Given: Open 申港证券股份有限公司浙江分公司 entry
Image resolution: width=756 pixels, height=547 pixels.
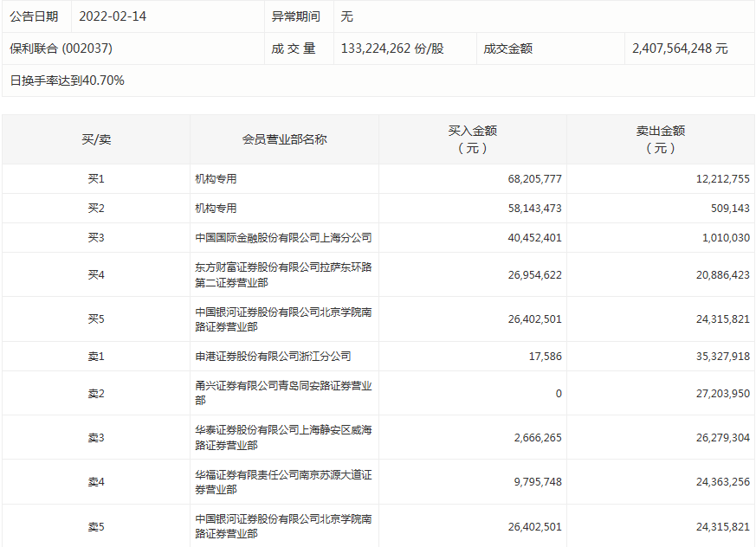Looking at the screenshot, I should (273, 357).
